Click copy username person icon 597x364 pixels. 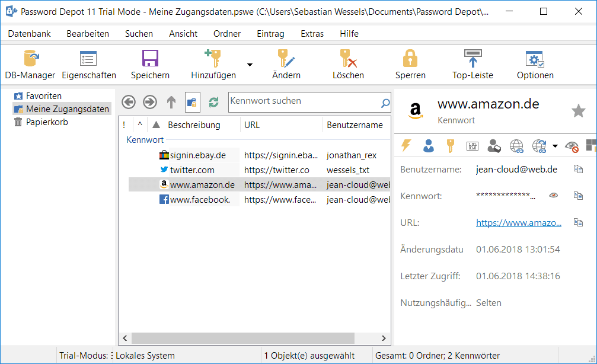[428, 146]
